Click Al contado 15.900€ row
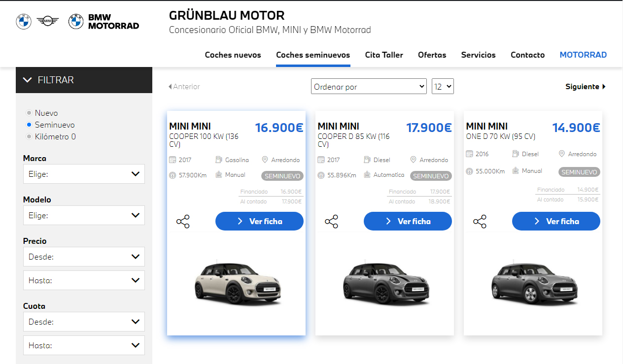The width and height of the screenshot is (623, 364). coord(568,199)
